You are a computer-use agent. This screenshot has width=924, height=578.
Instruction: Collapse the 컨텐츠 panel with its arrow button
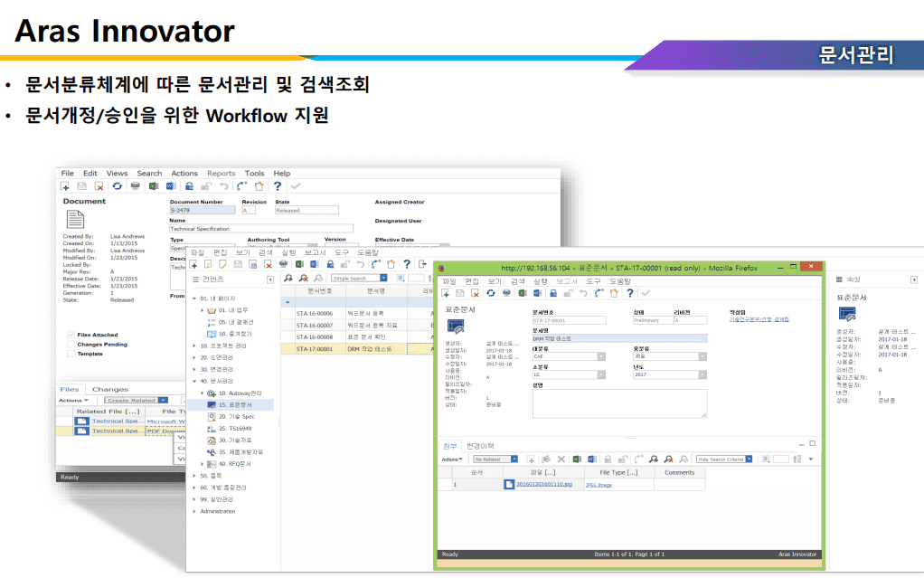point(270,280)
